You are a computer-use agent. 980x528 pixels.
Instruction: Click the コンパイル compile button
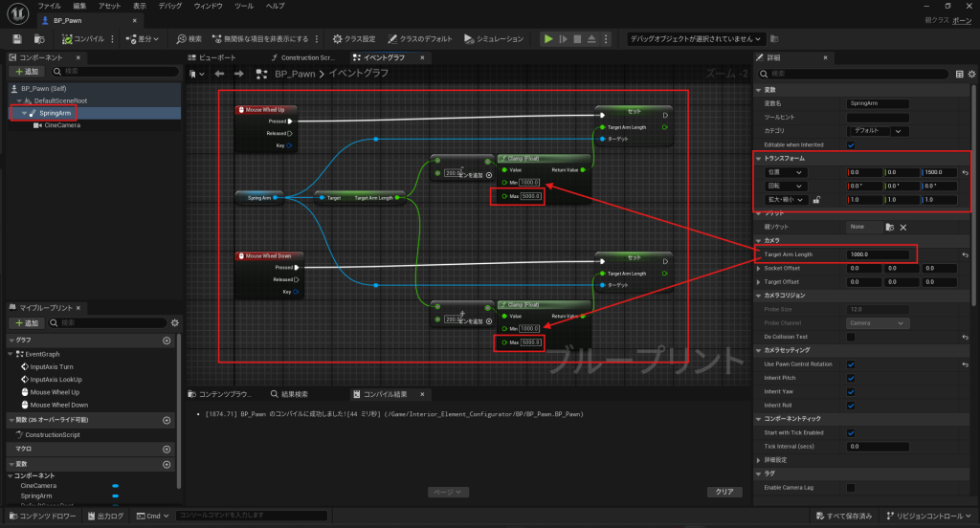(85, 39)
